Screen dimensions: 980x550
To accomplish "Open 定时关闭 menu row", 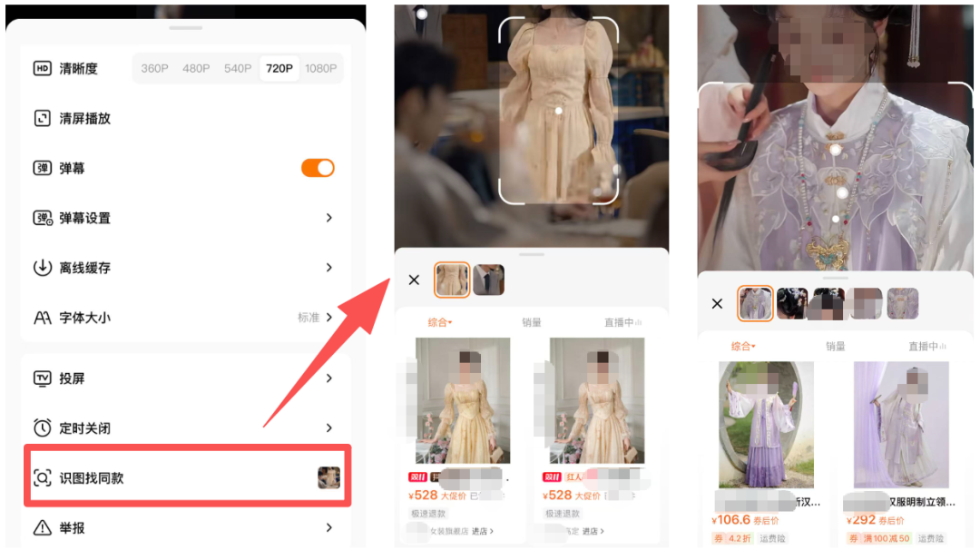I will pyautogui.click(x=186, y=428).
